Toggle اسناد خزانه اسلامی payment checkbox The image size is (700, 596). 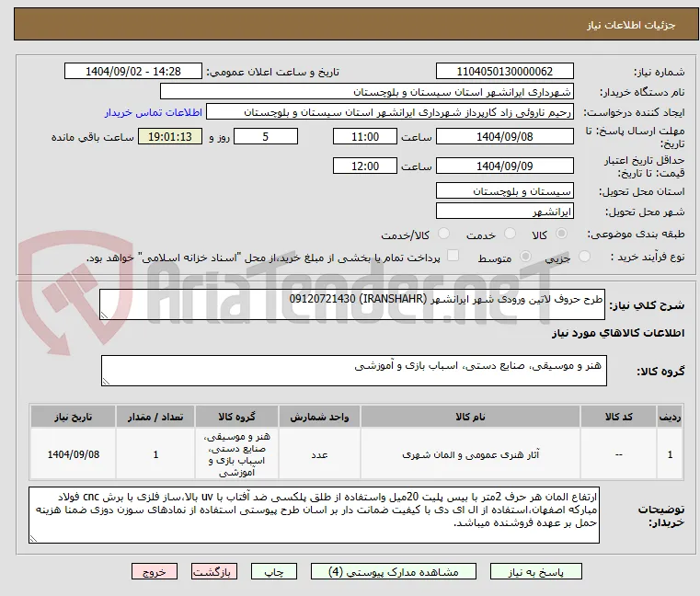tap(453, 256)
